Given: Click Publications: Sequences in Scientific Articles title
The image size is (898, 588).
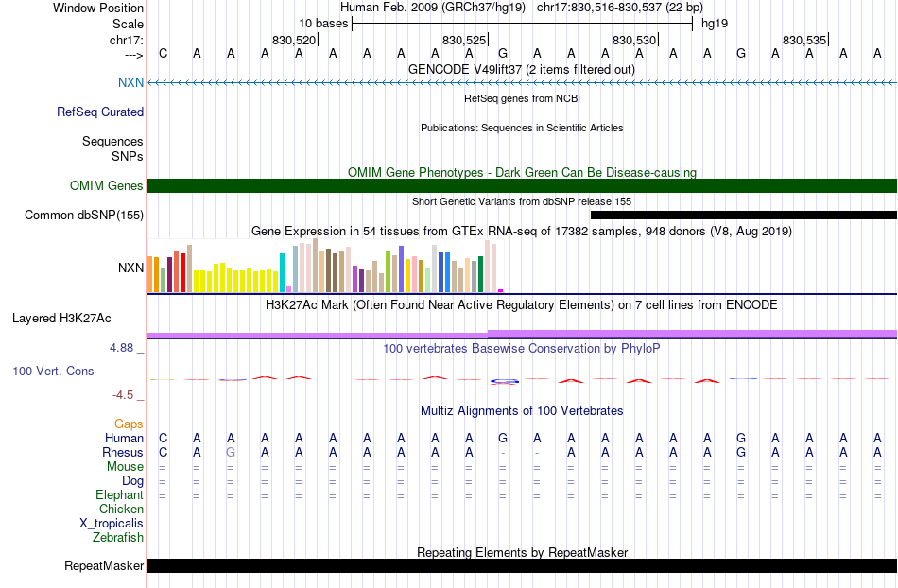Looking at the screenshot, I should coord(522,128).
